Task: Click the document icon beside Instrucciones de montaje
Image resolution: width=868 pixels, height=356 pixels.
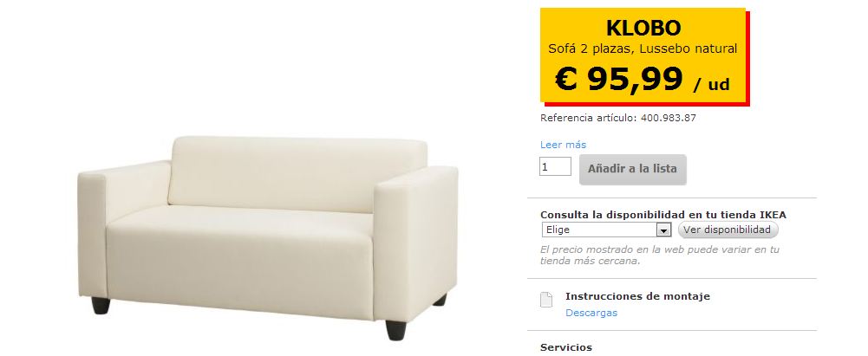Action: click(545, 300)
